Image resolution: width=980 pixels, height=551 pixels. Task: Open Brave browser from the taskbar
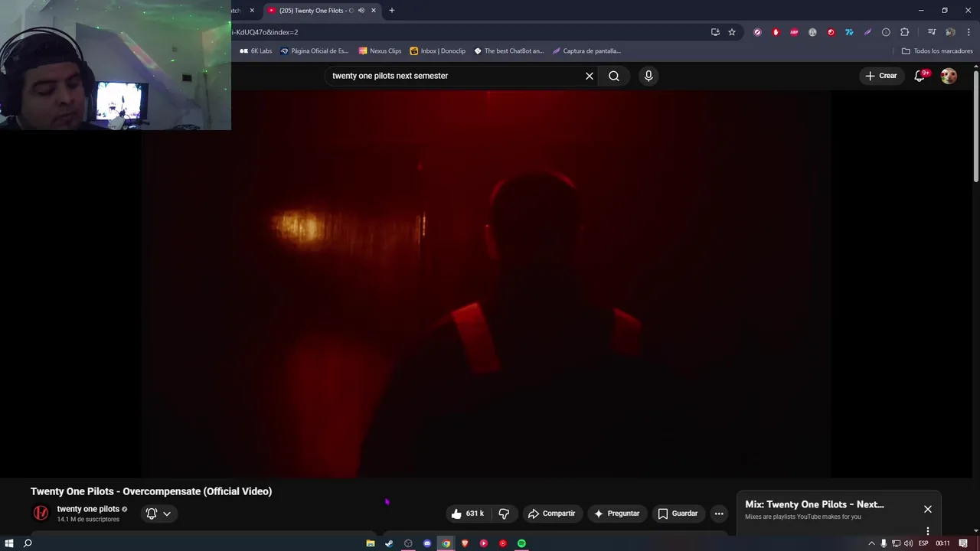pos(465,543)
